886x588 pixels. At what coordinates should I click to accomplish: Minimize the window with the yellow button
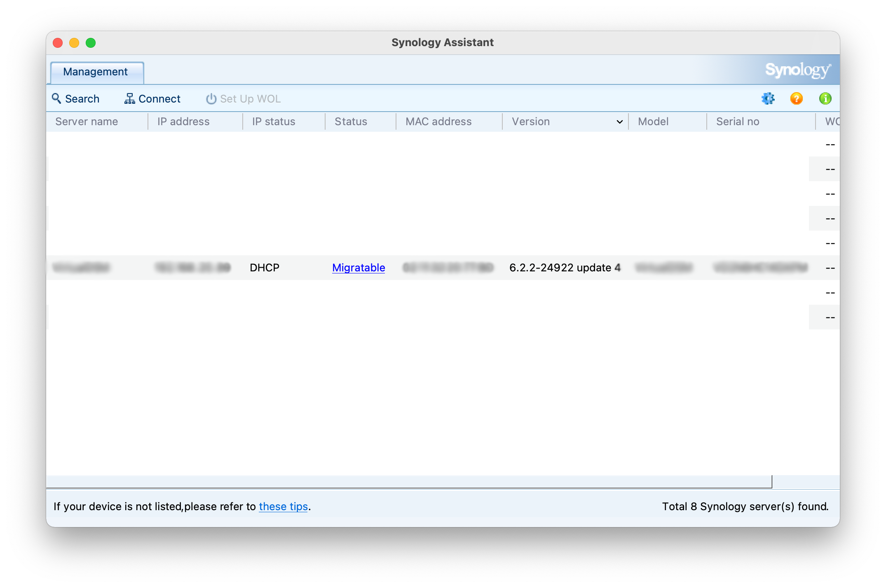coord(74,43)
